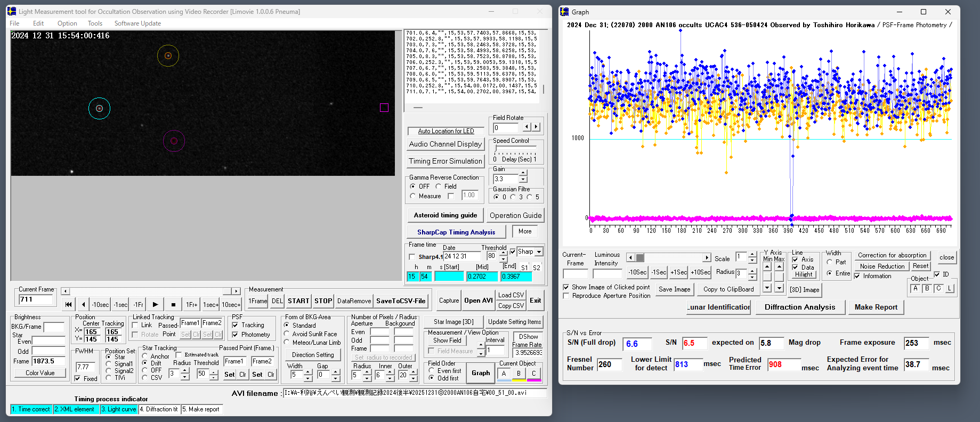Select yellow Current Object B button
The image size is (980, 422).
pos(519,374)
